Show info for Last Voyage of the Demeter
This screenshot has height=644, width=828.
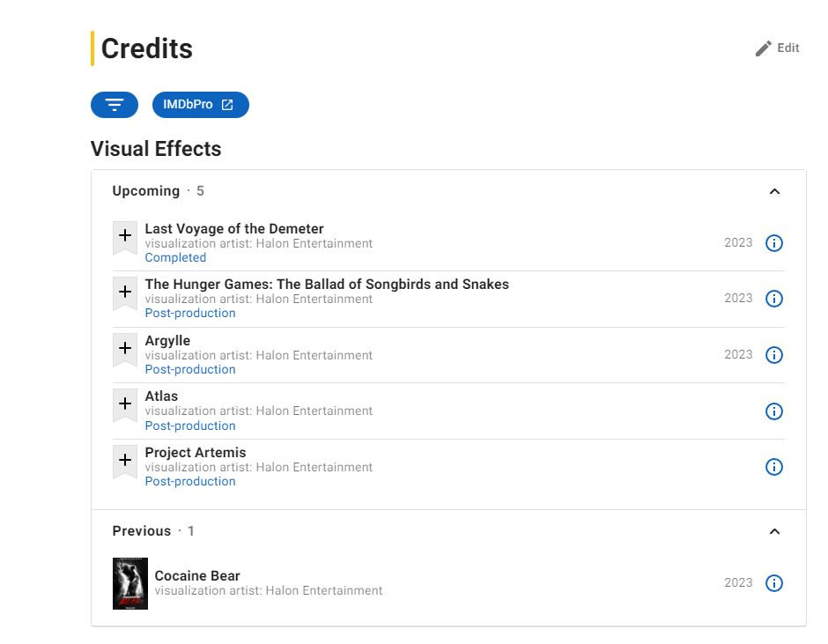pos(774,243)
